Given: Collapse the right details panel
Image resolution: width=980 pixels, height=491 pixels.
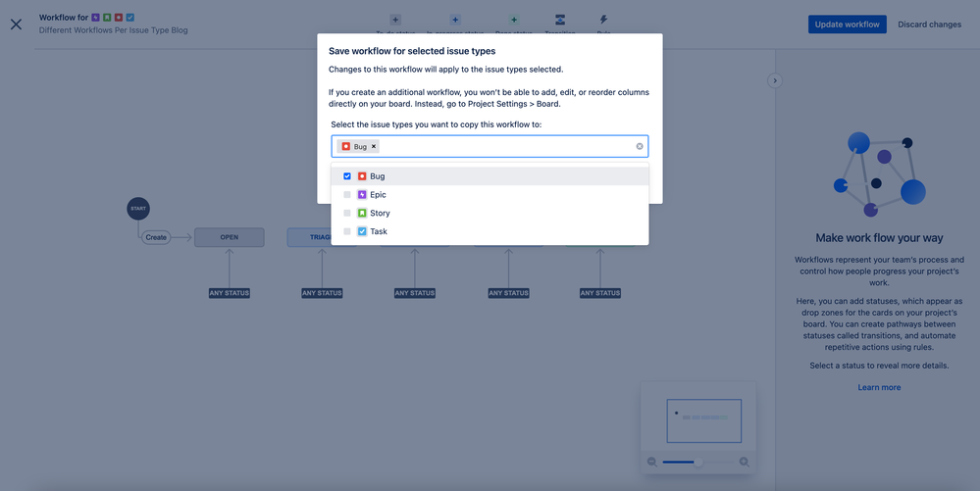Looking at the screenshot, I should 774,80.
